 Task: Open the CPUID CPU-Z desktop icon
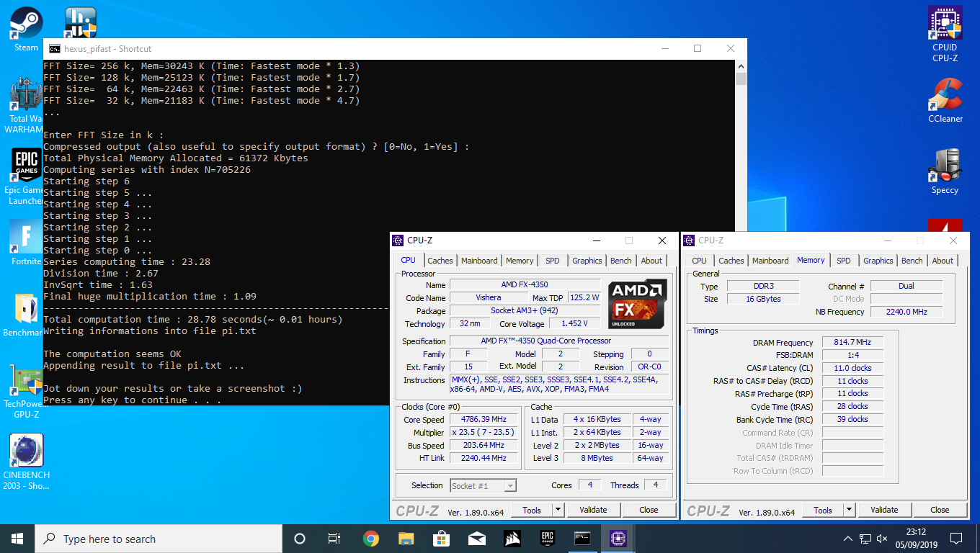tap(945, 34)
